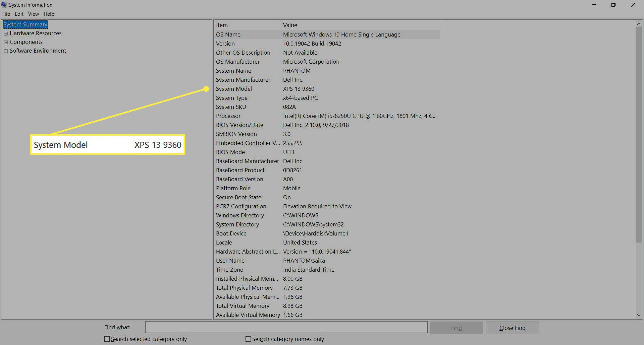Click the scrollbar down arrow

pos(639,315)
